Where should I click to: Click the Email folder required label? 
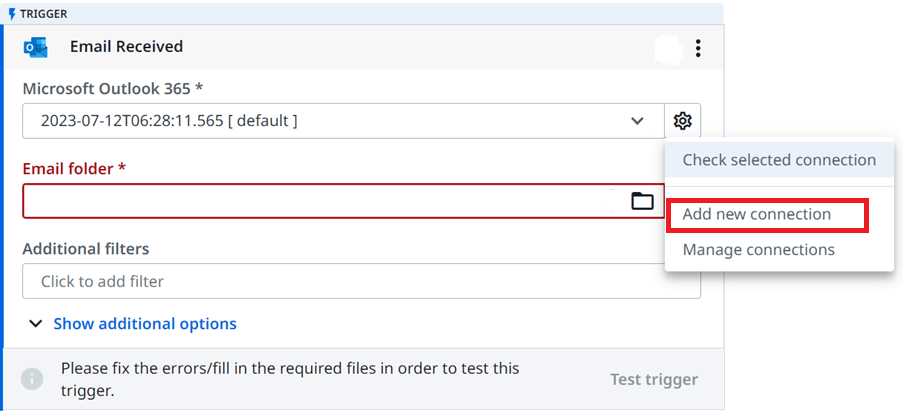74,169
